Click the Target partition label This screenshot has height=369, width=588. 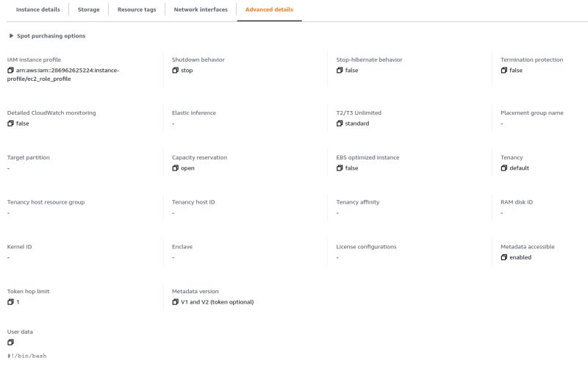click(x=28, y=157)
